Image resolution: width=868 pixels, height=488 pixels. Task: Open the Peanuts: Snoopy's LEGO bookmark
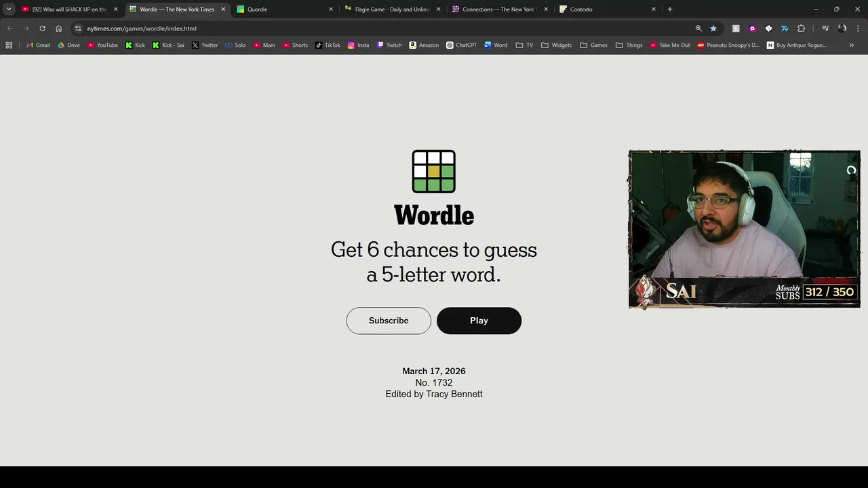pyautogui.click(x=728, y=45)
